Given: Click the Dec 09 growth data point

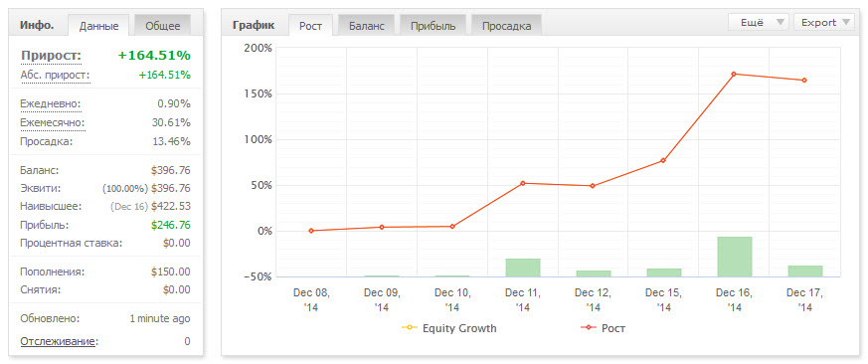Looking at the screenshot, I should [382, 227].
